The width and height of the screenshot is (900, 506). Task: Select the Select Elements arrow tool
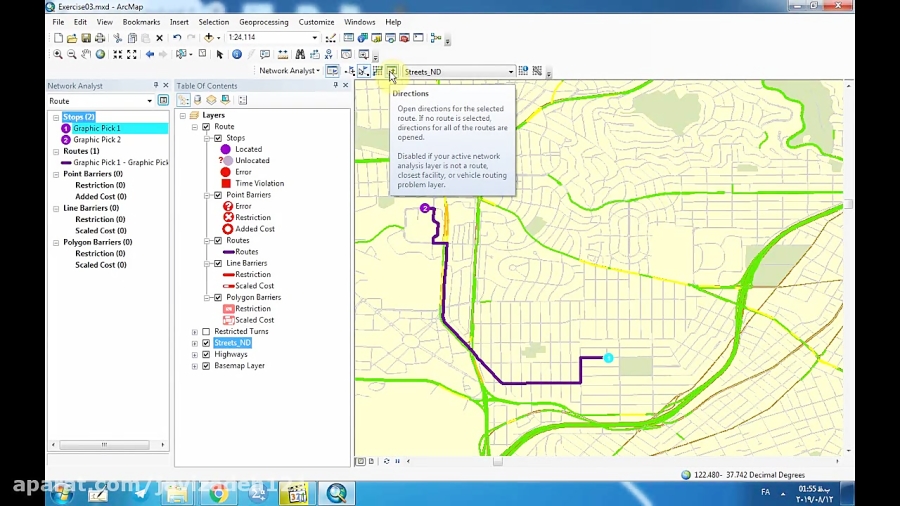(x=219, y=55)
